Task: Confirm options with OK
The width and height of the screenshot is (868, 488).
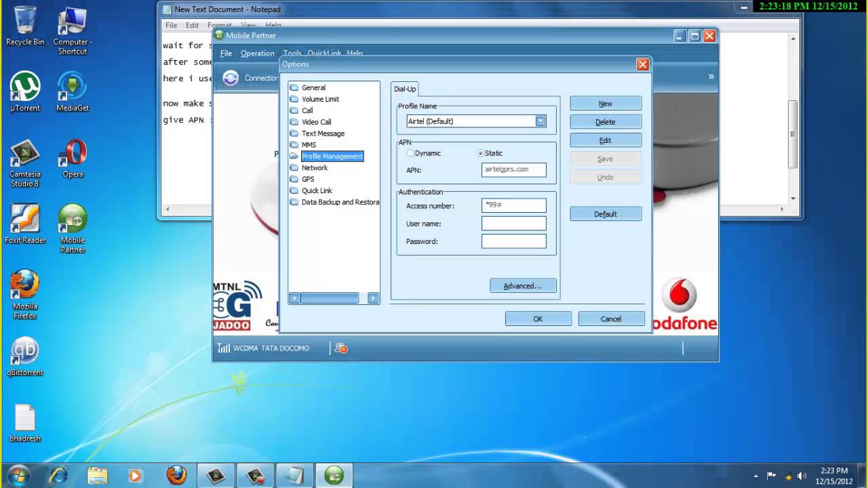Action: point(538,319)
